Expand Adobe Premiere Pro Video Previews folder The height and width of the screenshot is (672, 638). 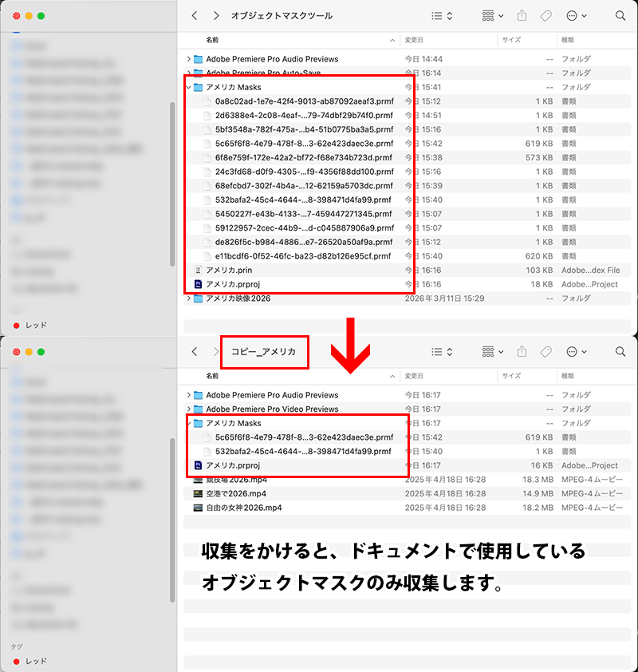point(189,409)
